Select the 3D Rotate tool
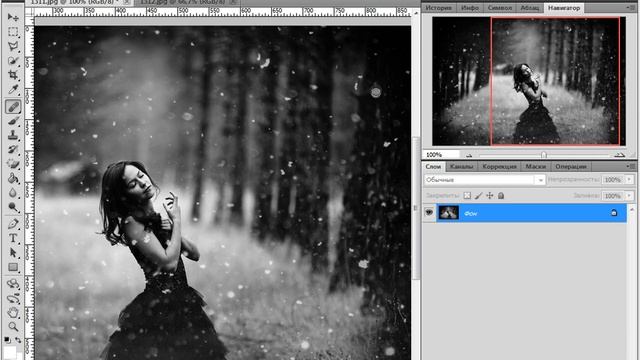640x360 pixels. pyautogui.click(x=13, y=284)
